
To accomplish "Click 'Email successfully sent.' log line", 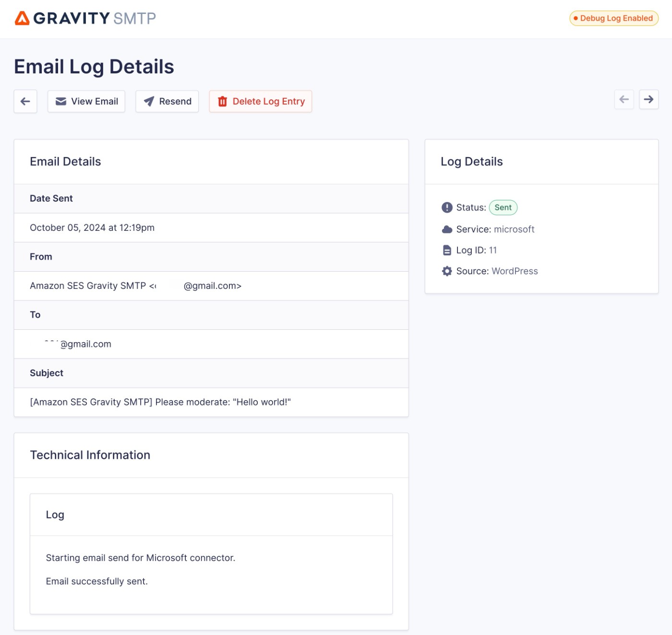I will point(97,581).
